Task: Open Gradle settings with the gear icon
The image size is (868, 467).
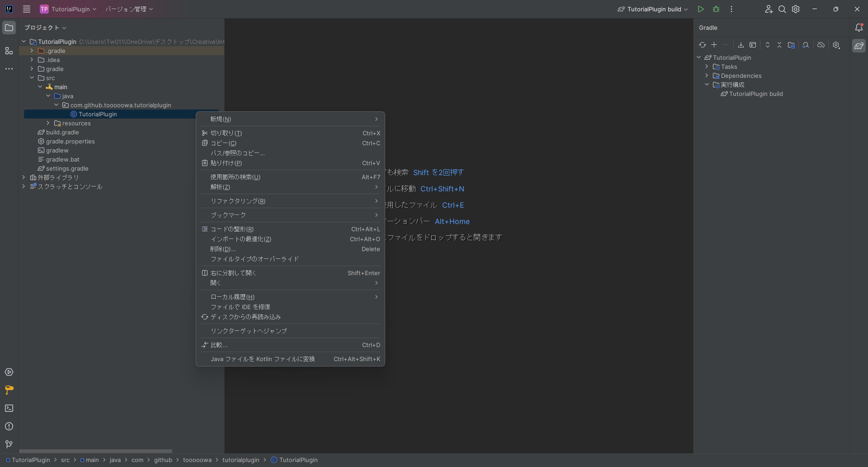Action: (836, 45)
